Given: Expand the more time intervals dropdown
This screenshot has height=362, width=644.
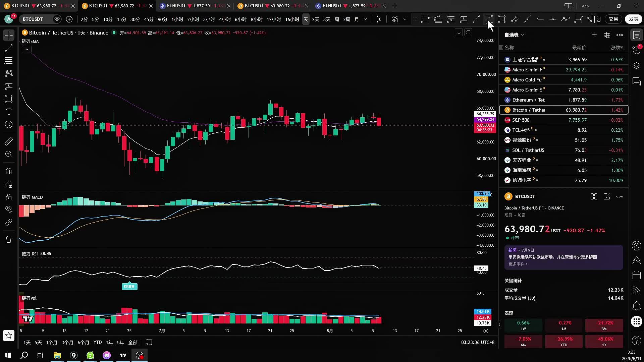Looking at the screenshot, I should [365, 19].
